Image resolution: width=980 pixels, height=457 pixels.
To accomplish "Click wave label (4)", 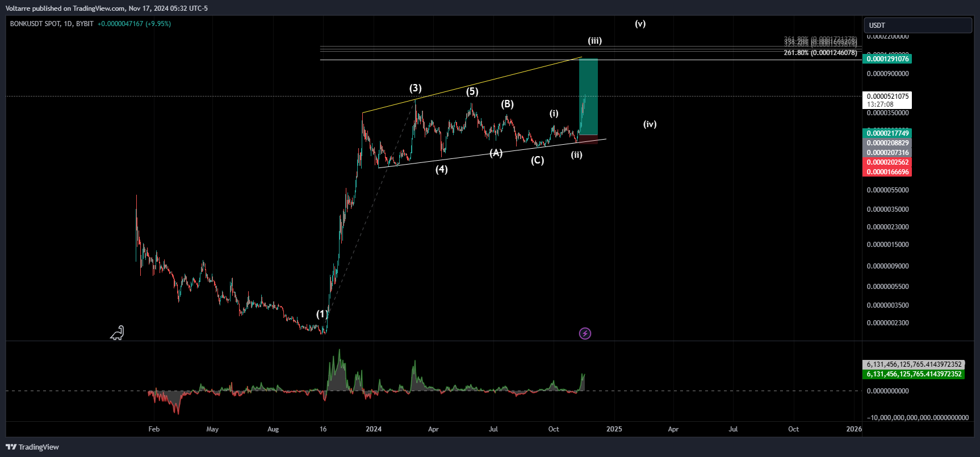I will pos(442,169).
